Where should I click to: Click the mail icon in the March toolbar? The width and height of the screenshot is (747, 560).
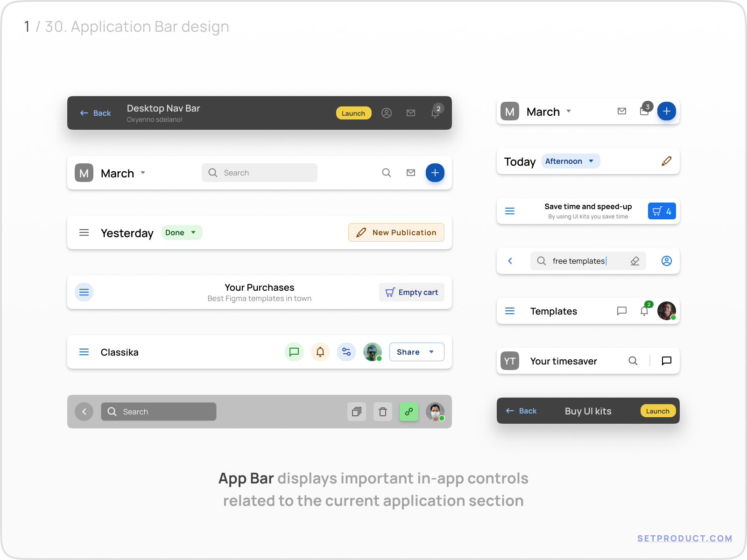pyautogui.click(x=410, y=173)
